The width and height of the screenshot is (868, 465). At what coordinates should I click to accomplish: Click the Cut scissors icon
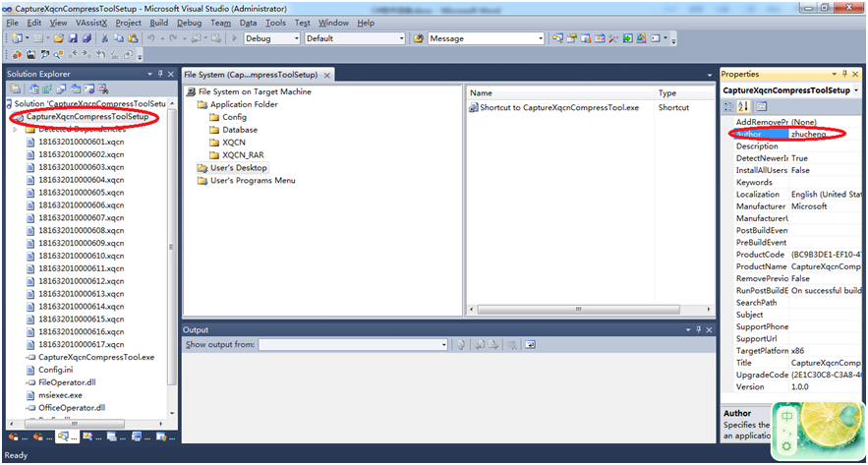(104, 38)
